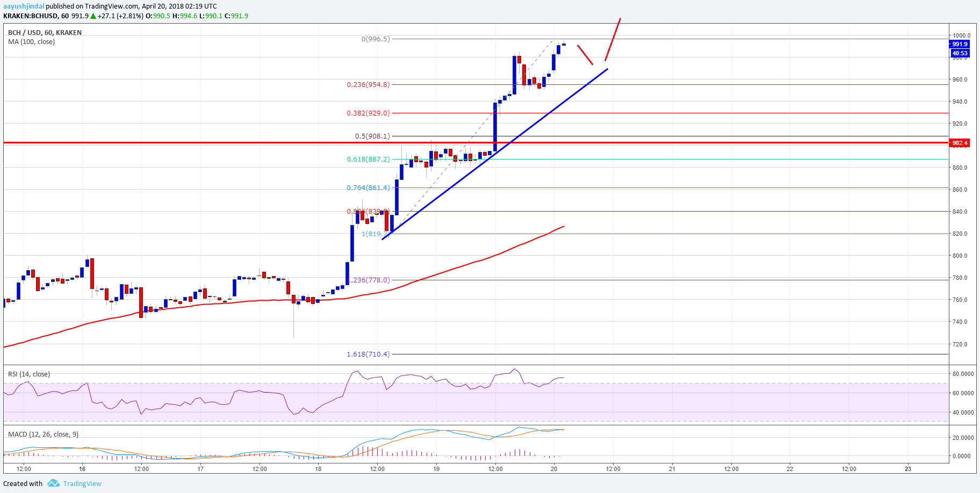This screenshot has height=493, width=980.
Task: Click 860.0 on the price axis
Action: 960,190
